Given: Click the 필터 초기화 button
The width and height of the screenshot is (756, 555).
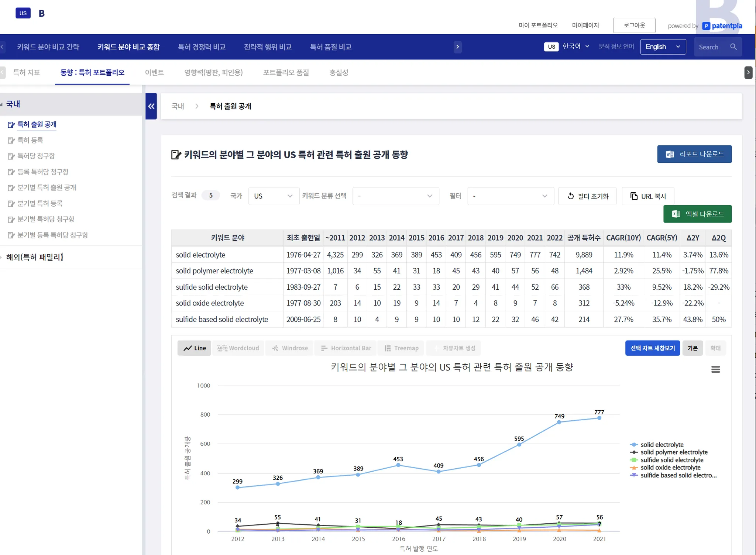Looking at the screenshot, I should [x=587, y=196].
